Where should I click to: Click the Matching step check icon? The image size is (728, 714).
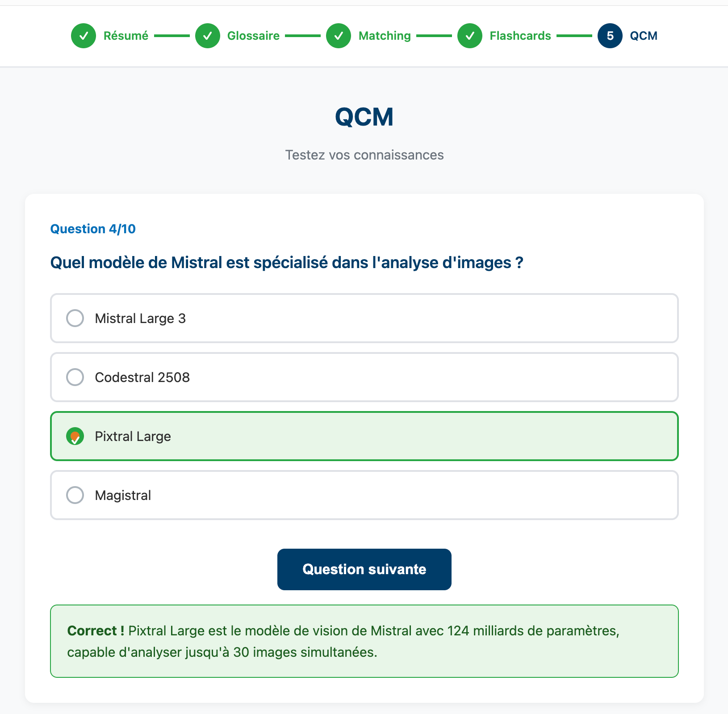339,36
